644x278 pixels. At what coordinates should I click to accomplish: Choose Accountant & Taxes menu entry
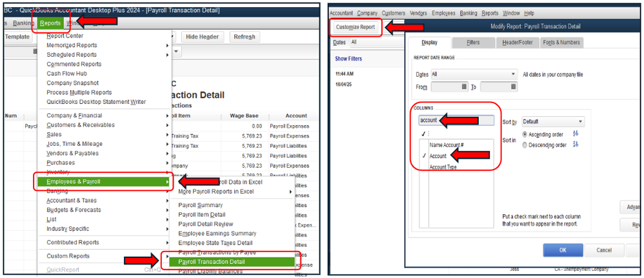point(72,201)
